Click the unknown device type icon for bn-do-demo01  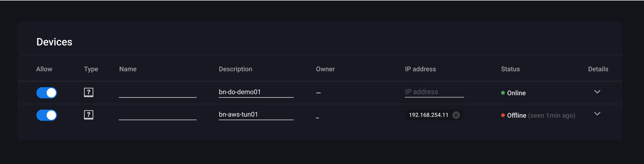click(89, 92)
